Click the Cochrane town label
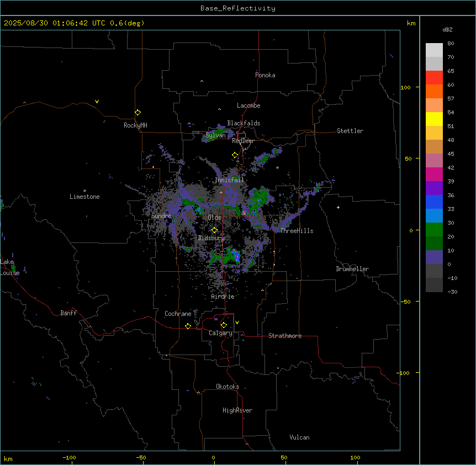Viewport: 476px width, 465px height. pos(178,314)
